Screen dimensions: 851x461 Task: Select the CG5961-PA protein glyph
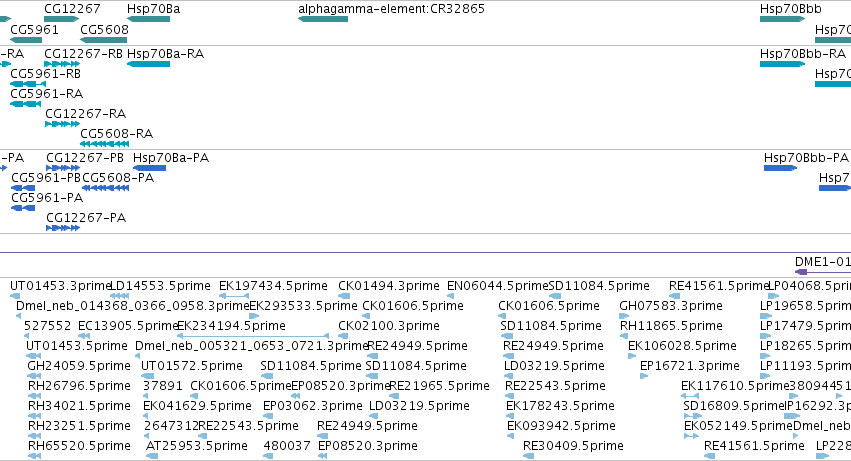pyautogui.click(x=23, y=209)
